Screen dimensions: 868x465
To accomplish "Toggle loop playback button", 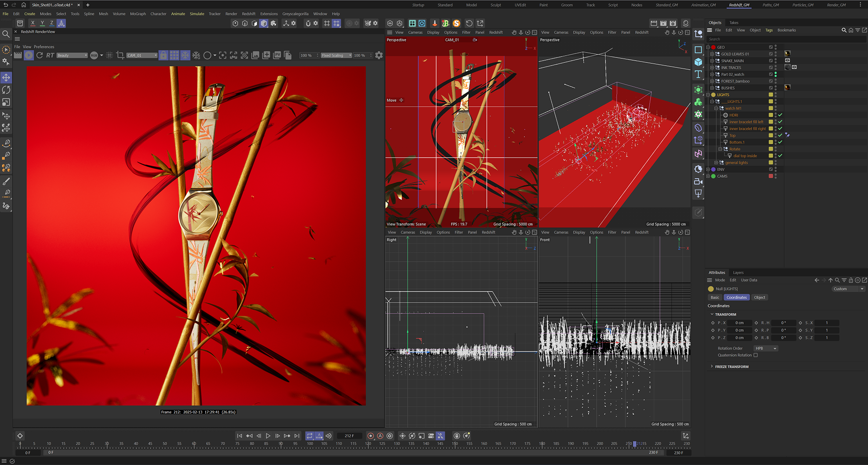I will [310, 436].
